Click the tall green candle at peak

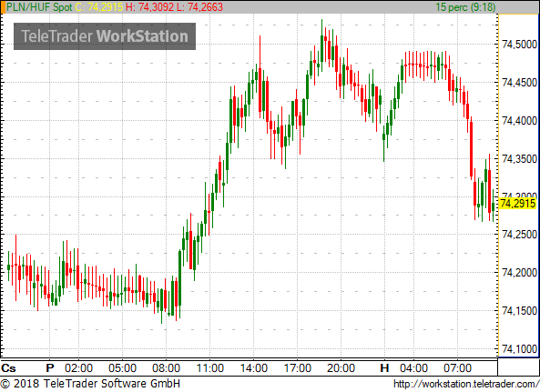click(322, 45)
